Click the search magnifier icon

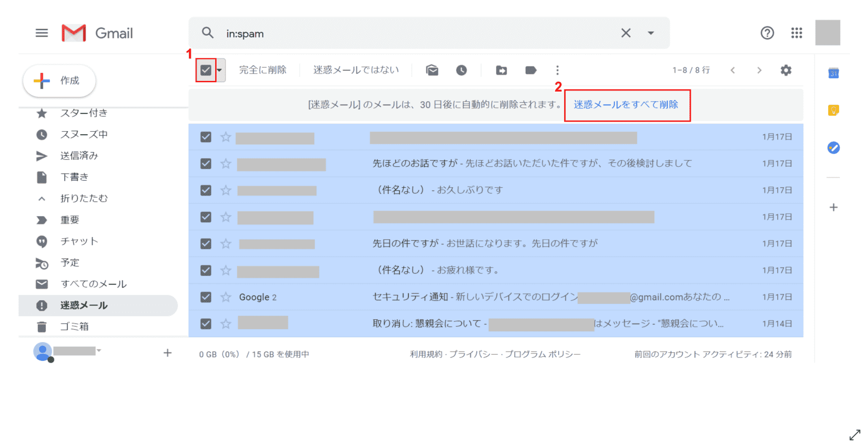[208, 33]
